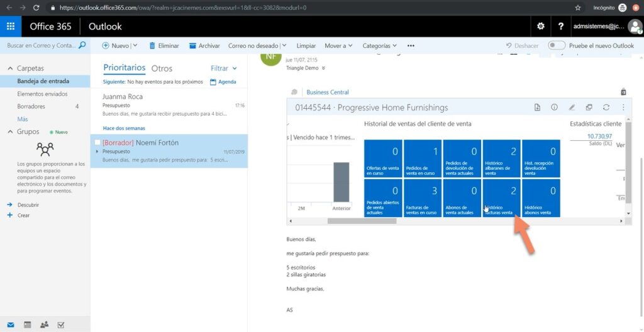Expand the conversation arrow beside Presupuesto draft
This screenshot has width=644, height=332.
97,152
